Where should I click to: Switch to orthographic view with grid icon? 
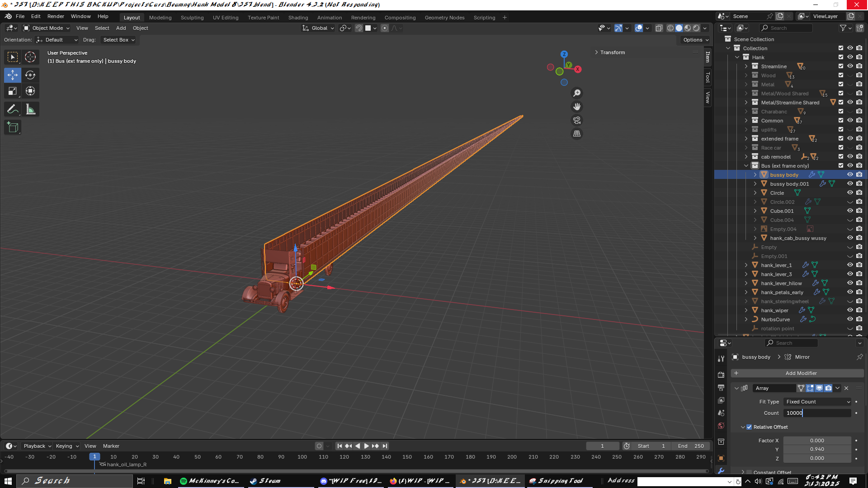pos(577,134)
